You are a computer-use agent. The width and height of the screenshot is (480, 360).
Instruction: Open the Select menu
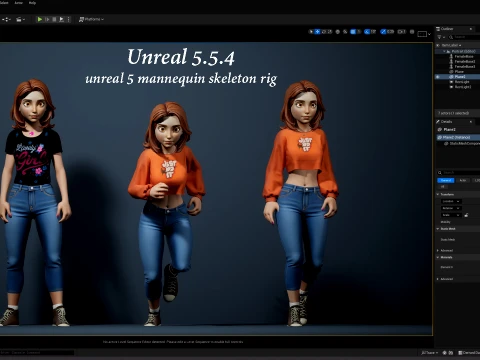pos(4,3)
